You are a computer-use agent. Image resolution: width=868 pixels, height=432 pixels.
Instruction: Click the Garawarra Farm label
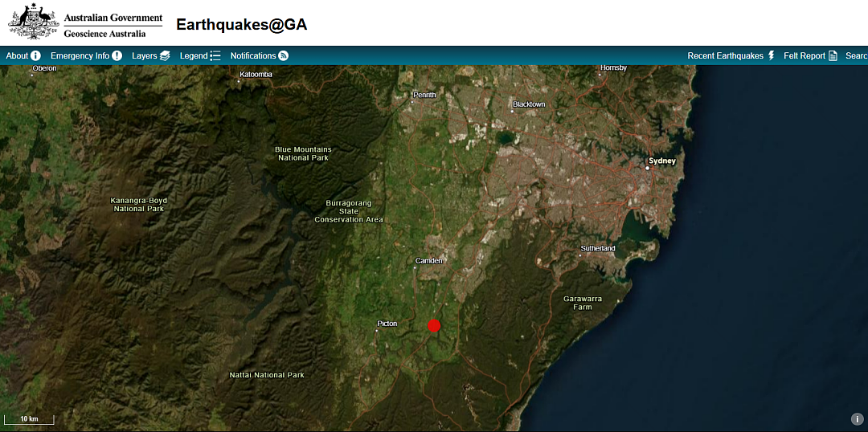click(x=583, y=303)
